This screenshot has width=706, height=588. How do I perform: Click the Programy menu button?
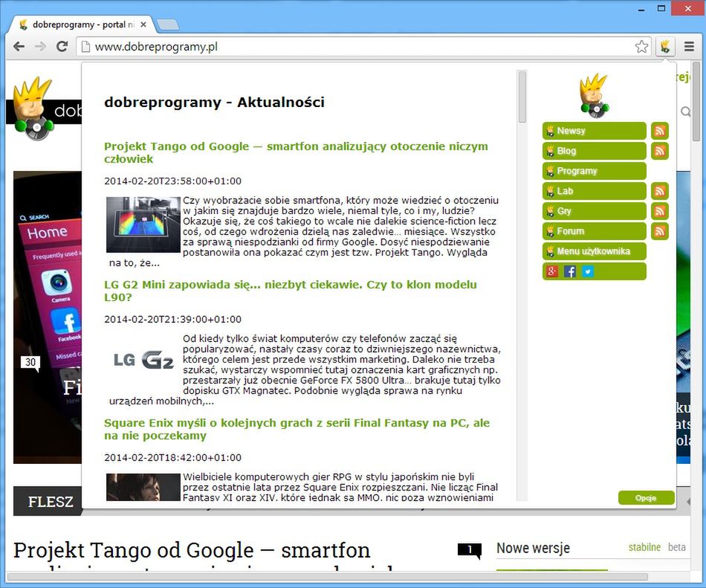595,171
